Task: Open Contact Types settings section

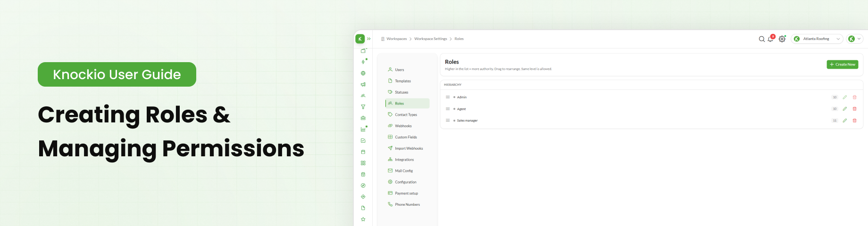Action: 407,114
